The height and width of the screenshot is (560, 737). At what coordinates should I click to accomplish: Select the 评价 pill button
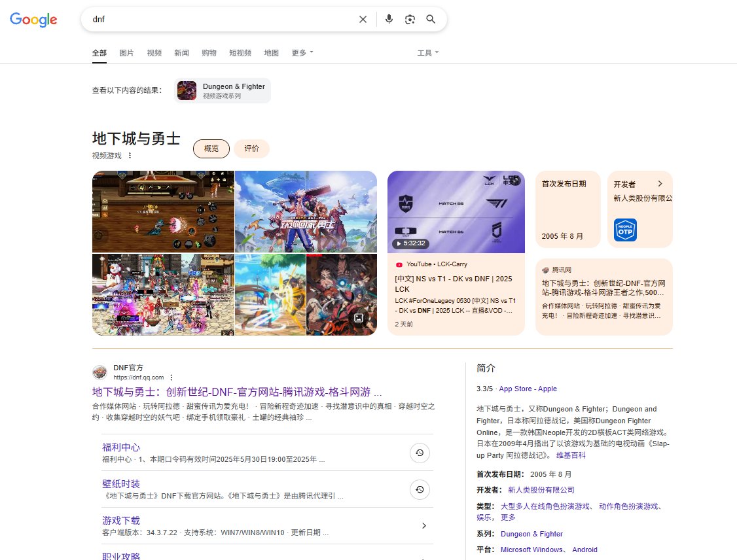[251, 149]
